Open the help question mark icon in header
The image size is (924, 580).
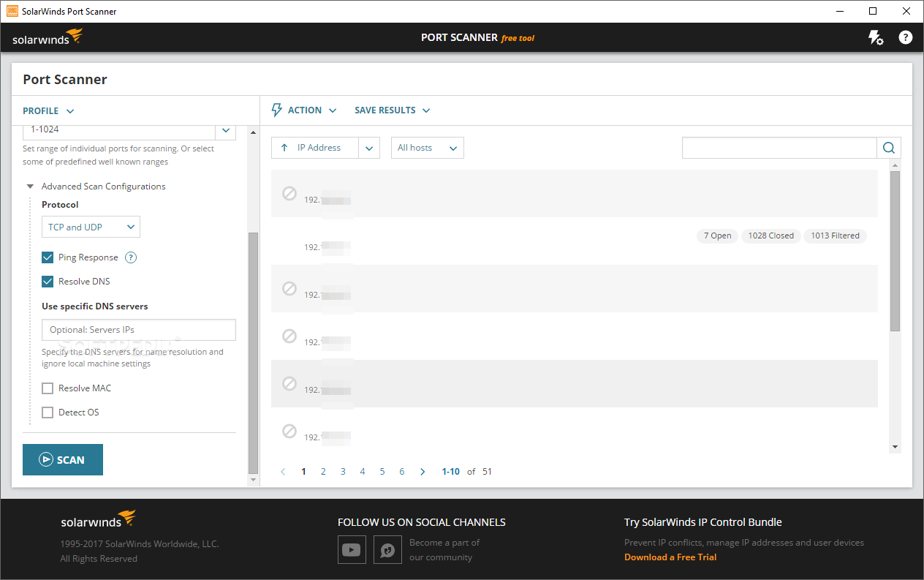[x=906, y=37]
